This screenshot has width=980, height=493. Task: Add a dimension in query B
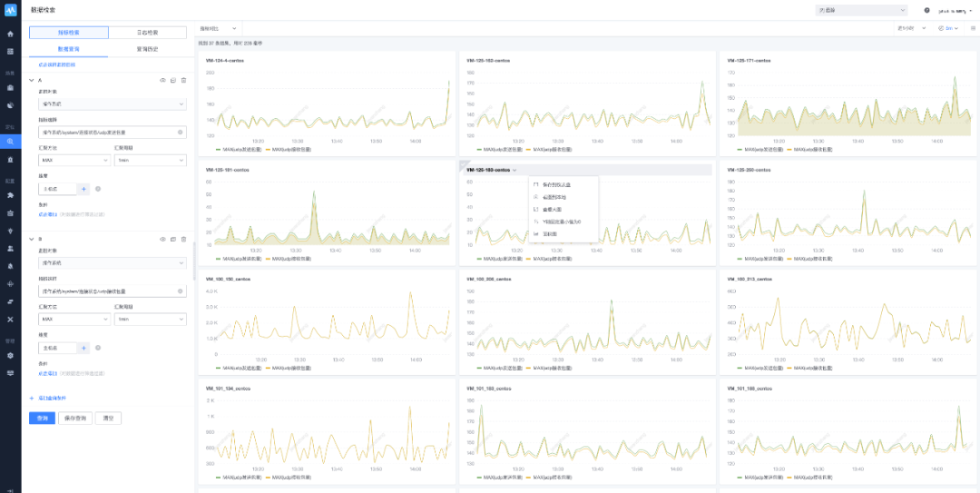83,347
